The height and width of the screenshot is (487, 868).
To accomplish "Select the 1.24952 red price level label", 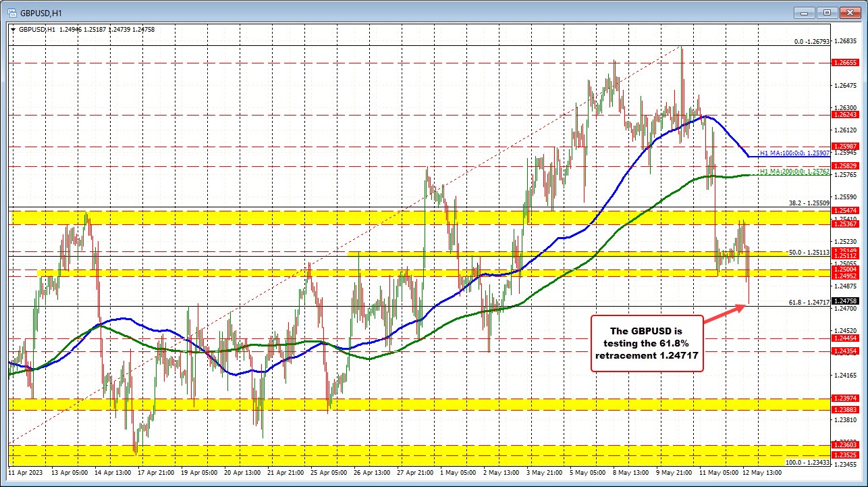I will (x=846, y=276).
